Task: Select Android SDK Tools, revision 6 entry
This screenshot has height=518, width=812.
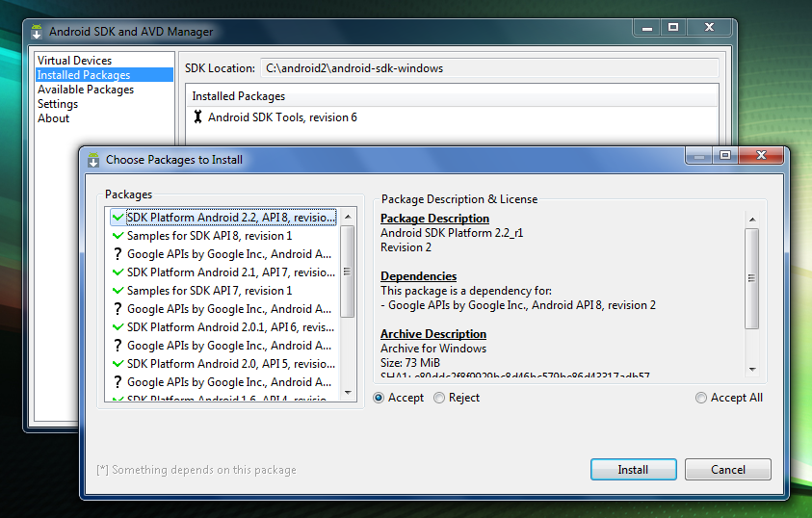Action: pos(282,117)
